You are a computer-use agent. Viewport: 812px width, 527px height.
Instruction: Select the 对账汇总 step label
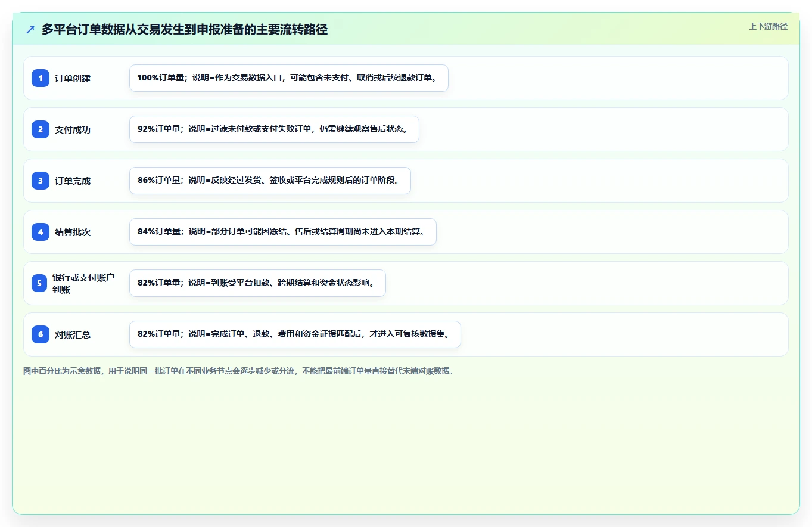tap(73, 335)
